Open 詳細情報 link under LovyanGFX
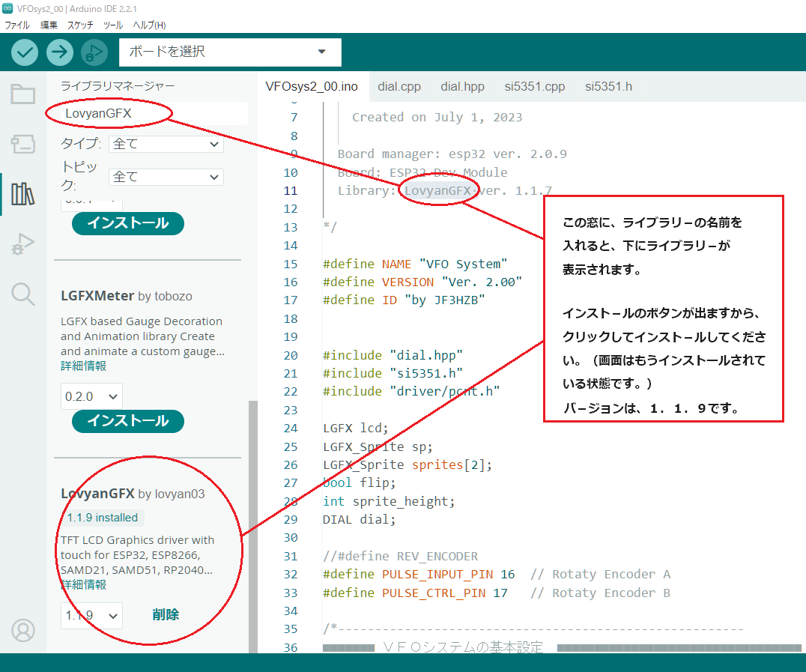 [83, 584]
